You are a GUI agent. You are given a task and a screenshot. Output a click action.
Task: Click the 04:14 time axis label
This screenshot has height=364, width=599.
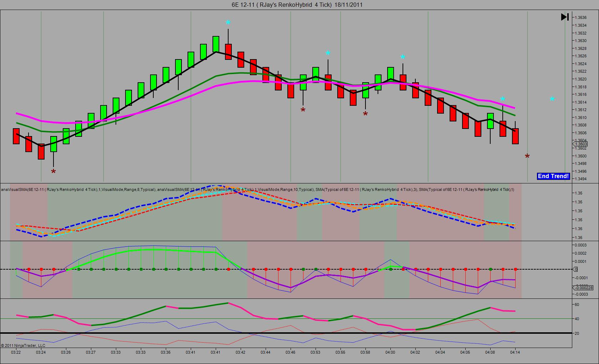(515, 352)
